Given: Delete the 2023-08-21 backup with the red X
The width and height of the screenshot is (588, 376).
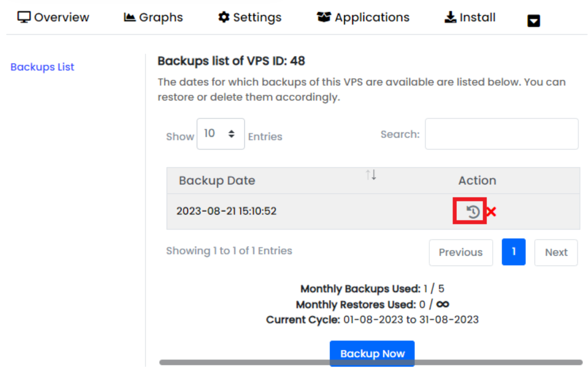Looking at the screenshot, I should click(491, 212).
